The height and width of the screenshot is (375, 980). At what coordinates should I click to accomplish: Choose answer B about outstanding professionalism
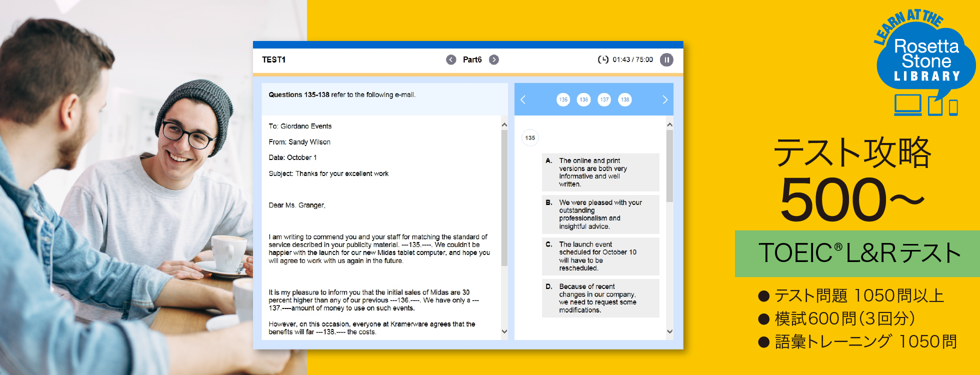[600, 214]
